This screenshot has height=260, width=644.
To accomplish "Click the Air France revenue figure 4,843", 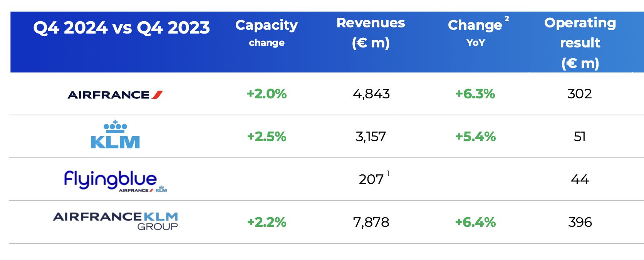I will tap(371, 94).
